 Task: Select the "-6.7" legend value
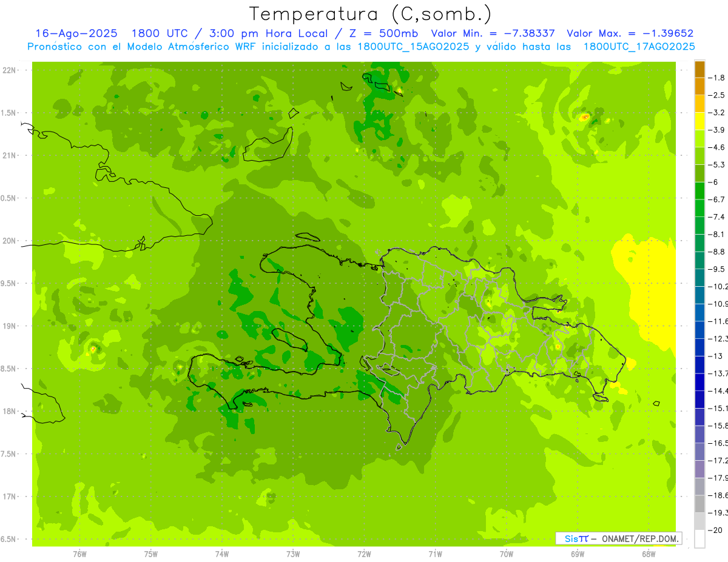coord(717,199)
